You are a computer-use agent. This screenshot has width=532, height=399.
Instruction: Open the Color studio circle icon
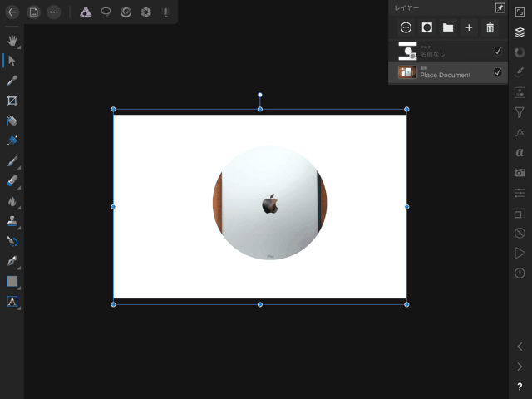point(520,52)
